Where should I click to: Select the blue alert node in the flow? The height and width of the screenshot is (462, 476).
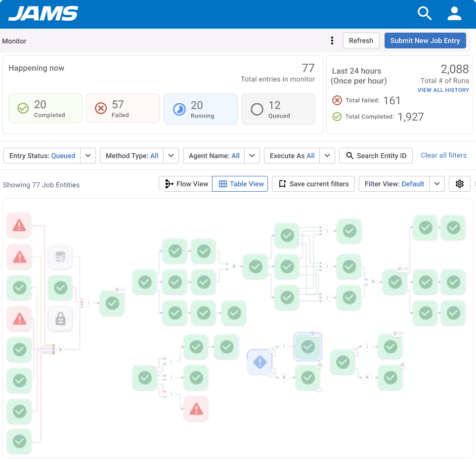click(259, 362)
